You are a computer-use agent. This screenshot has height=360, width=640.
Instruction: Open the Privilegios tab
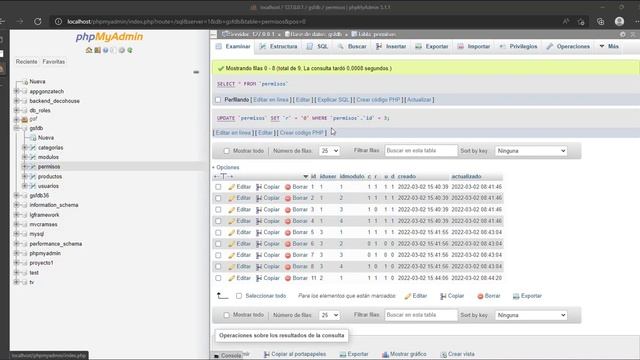point(518,47)
